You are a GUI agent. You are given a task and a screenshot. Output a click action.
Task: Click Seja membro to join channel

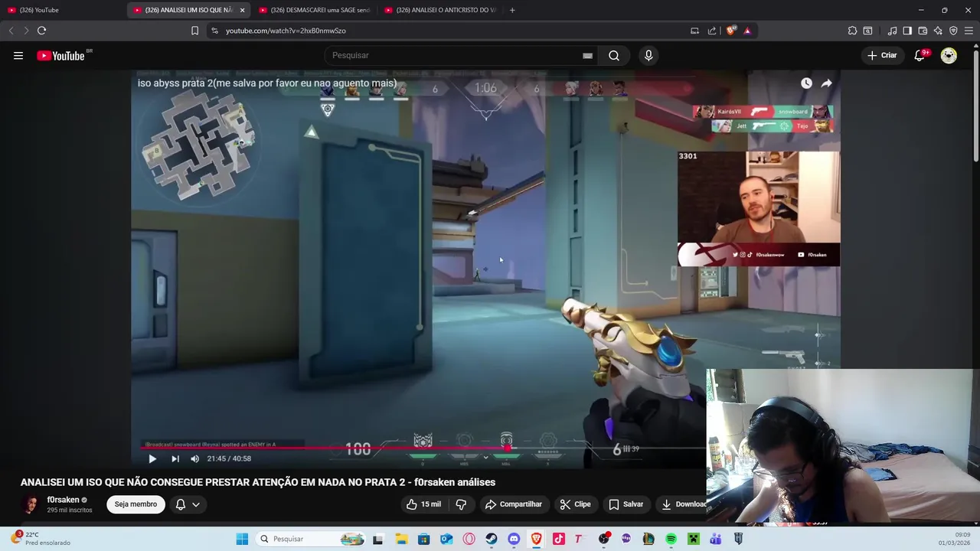136,504
